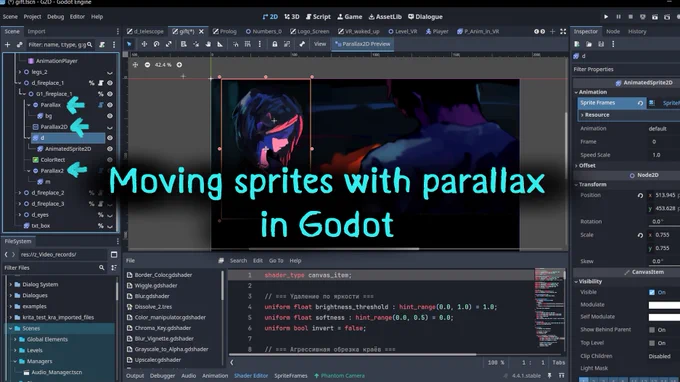680x382 pixels.
Task: Zoom out with the minus icon
Action: pyautogui.click(x=147, y=65)
